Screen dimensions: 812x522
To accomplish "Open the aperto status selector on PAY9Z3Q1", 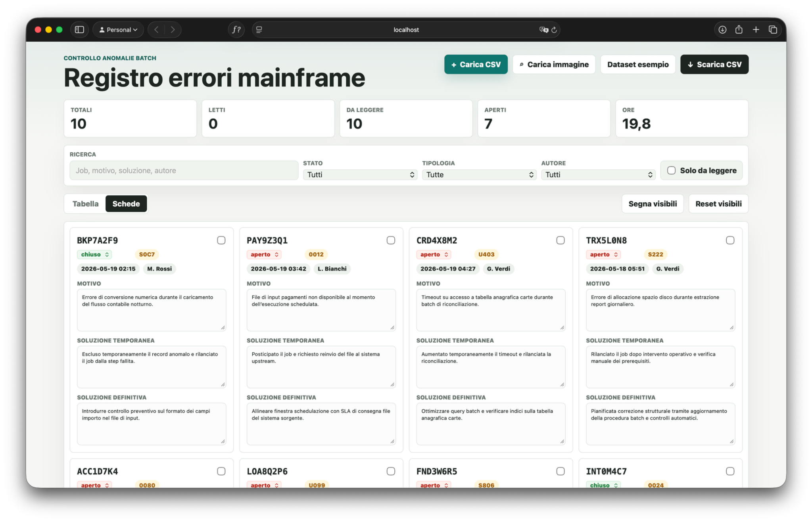I will (x=264, y=254).
